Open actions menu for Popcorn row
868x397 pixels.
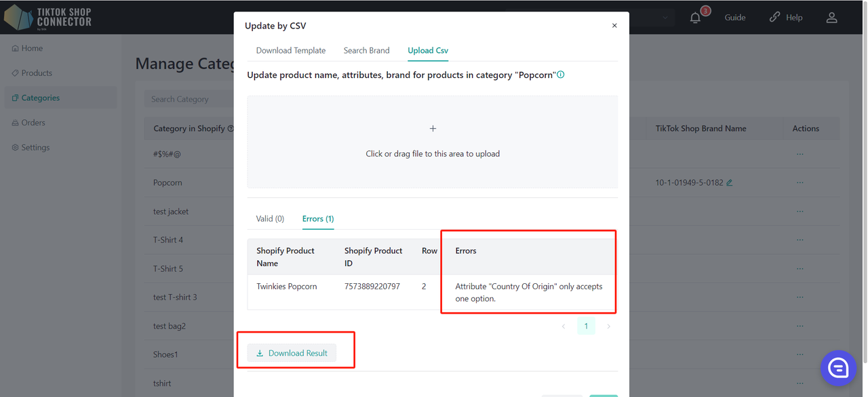click(800, 183)
